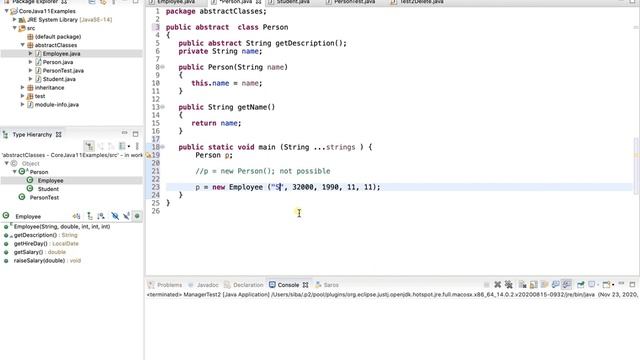Select raiseSalary(double) member

pyautogui.click(x=47, y=261)
